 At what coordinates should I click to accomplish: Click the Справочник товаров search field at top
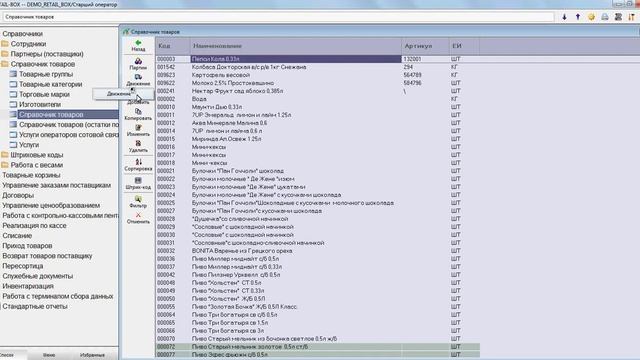(278, 17)
